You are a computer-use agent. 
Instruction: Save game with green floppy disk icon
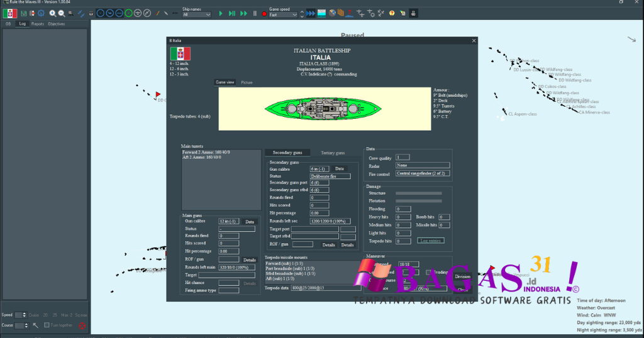coord(23,14)
